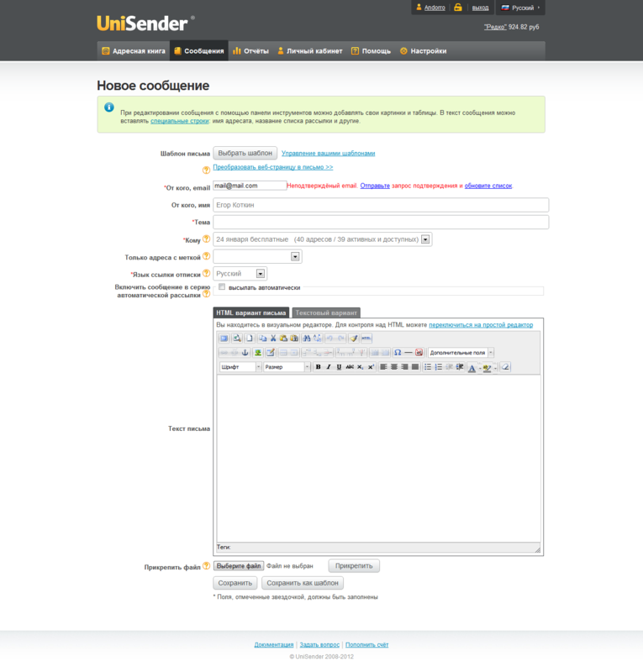The height and width of the screenshot is (672, 643).
Task: Open 'Сообщения' menu
Action: coord(199,51)
